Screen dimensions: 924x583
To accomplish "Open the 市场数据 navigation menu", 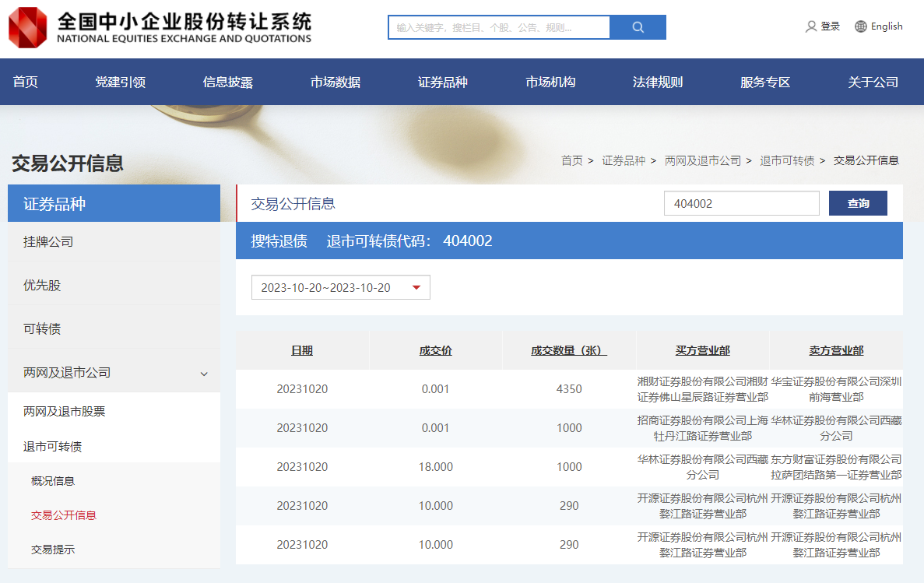I will tap(335, 82).
